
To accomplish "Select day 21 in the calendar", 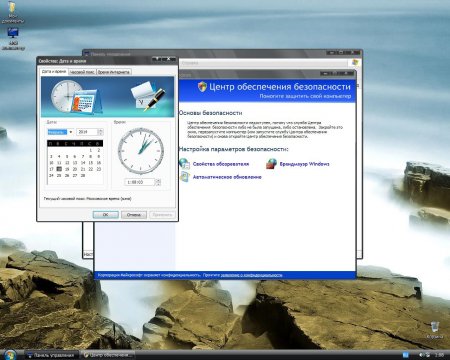I will (x=83, y=169).
